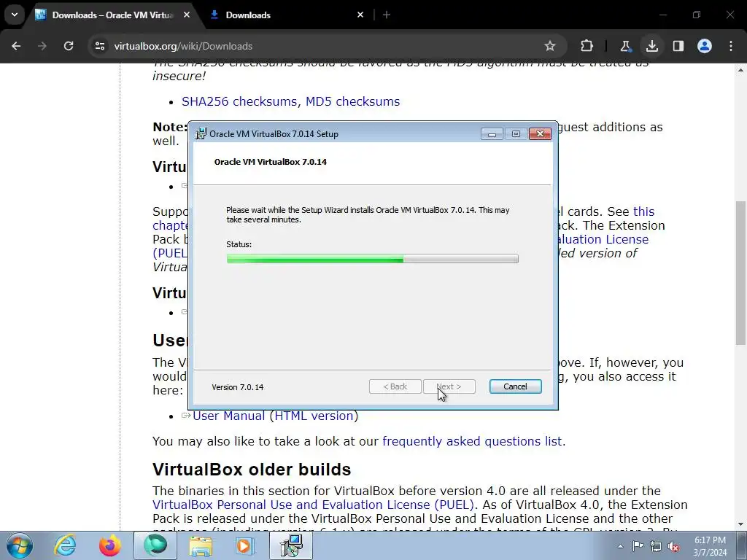Bookmark this page with the star icon

[x=550, y=46]
